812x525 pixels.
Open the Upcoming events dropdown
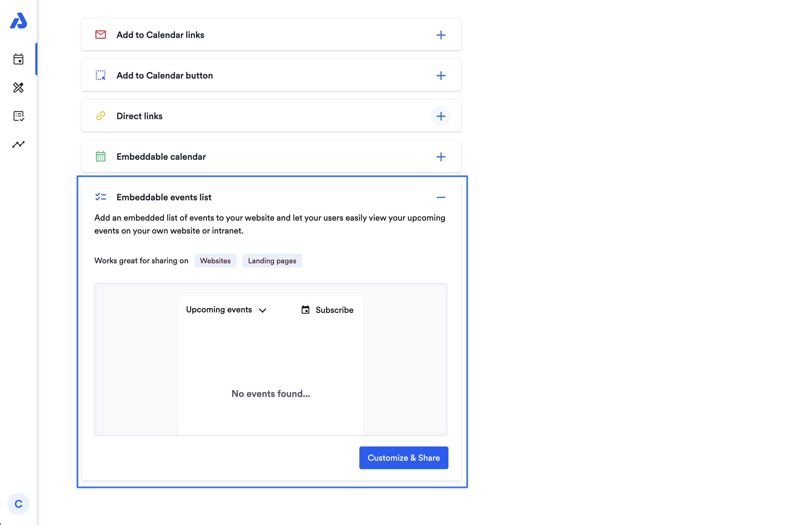[226, 310]
